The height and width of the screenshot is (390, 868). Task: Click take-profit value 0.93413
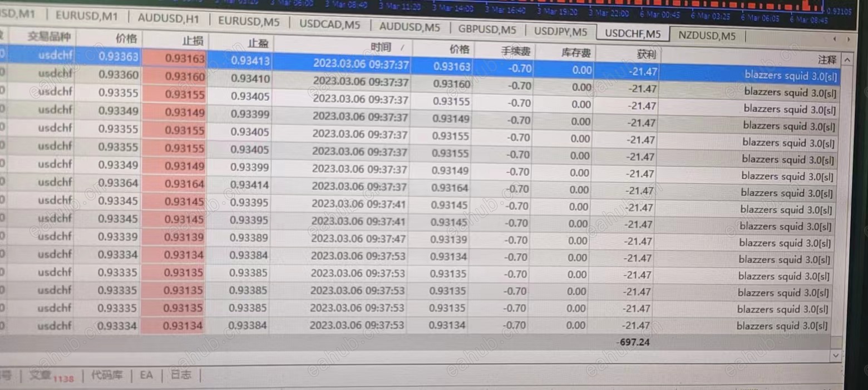point(250,60)
